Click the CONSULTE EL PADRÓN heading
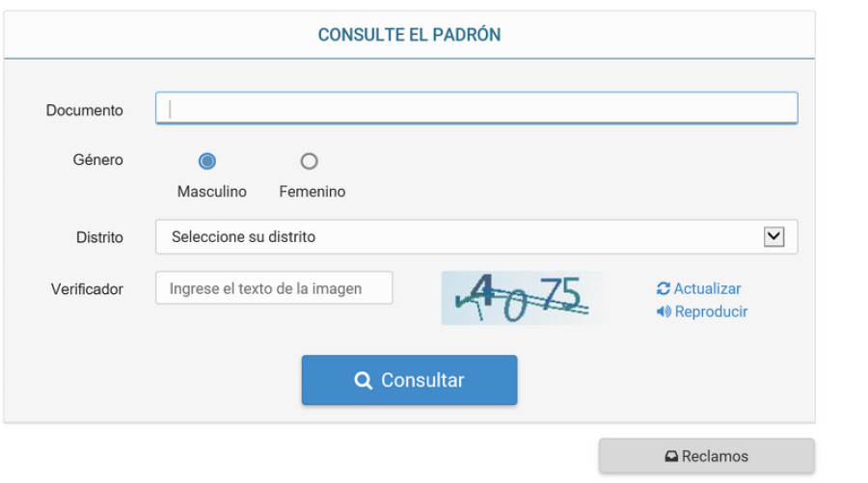Viewport: 868px width, 483px height. pos(409,35)
